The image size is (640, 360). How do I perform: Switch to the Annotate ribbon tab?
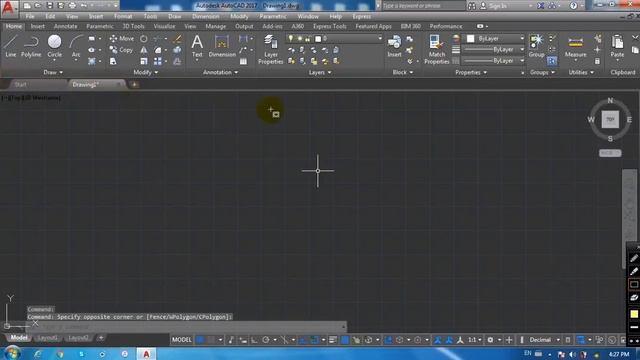click(65, 26)
